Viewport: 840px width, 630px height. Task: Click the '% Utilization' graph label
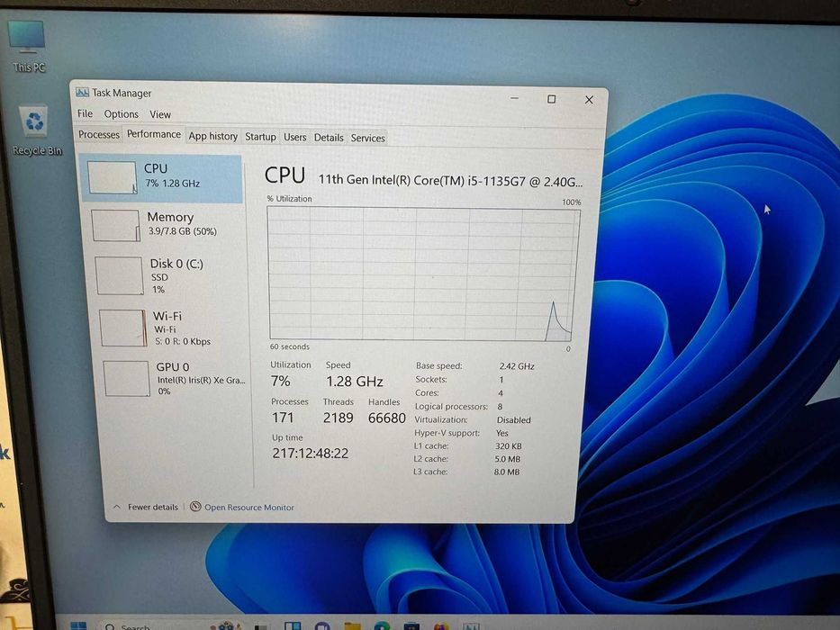coord(289,198)
